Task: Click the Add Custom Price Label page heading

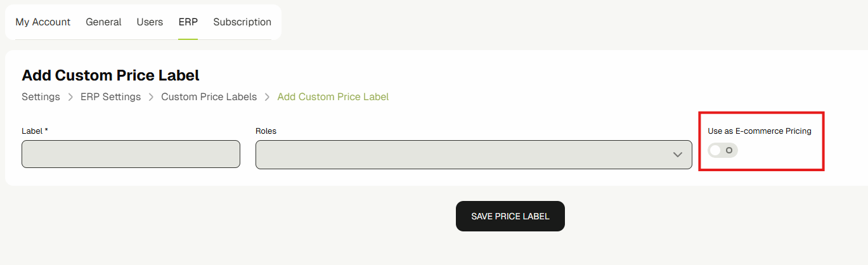Action: pyautogui.click(x=110, y=76)
